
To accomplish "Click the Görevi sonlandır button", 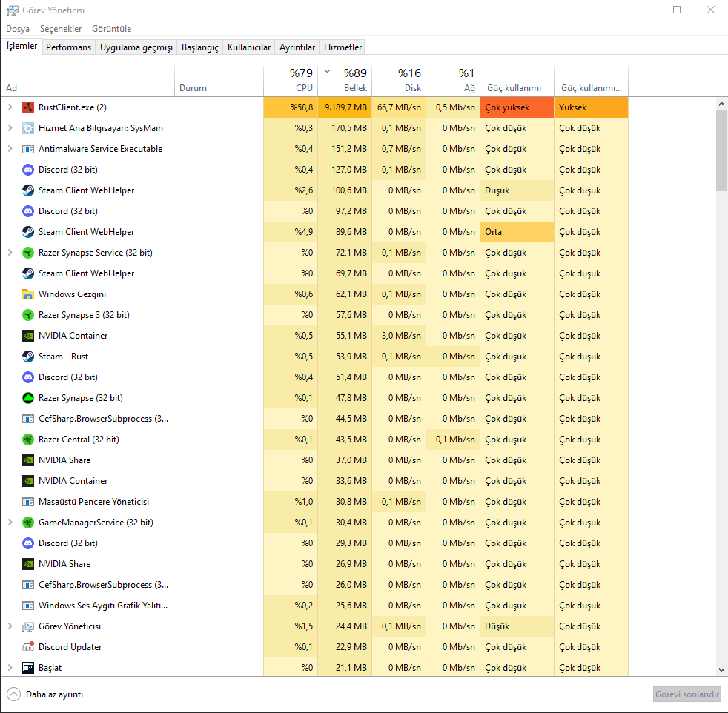I will 687,694.
